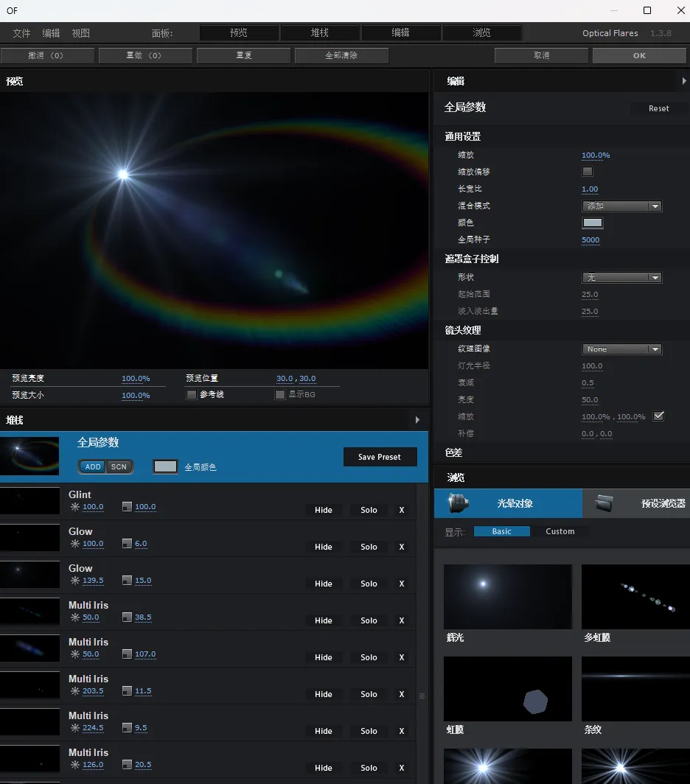Click the lens icon on the 光晕对象 tab
Screen dimensions: 690x784
tap(459, 503)
